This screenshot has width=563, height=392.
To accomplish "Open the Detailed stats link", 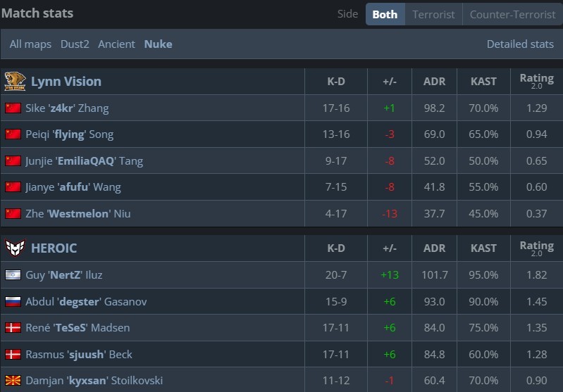I will [520, 44].
